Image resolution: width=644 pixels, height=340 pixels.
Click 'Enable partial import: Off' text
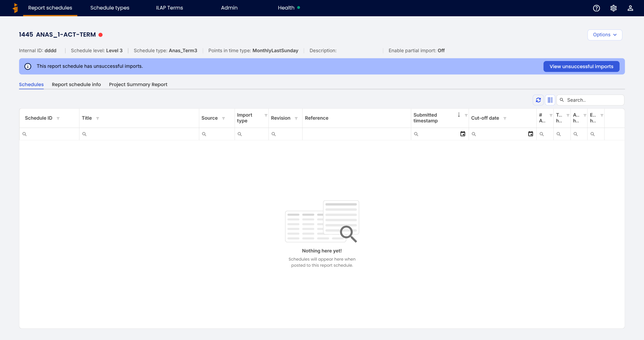(x=417, y=51)
